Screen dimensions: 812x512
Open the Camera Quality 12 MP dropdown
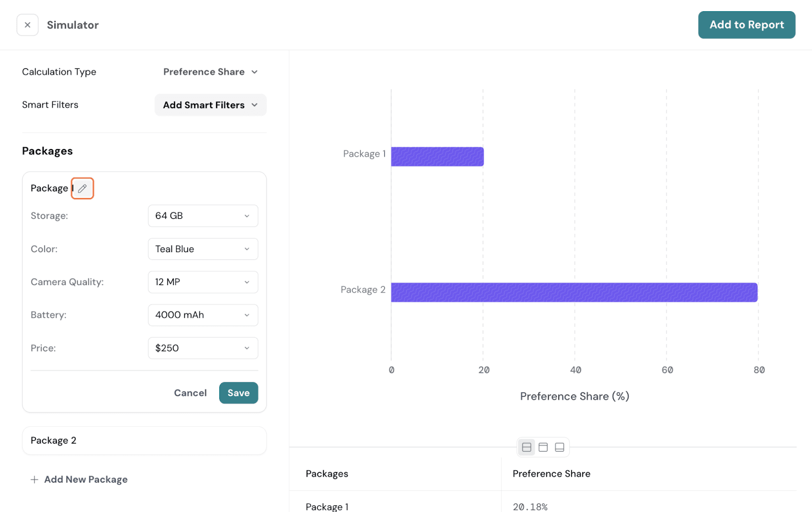coord(203,282)
